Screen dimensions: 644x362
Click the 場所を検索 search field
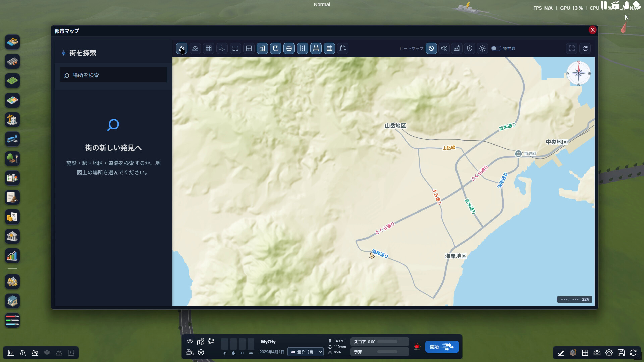click(113, 75)
